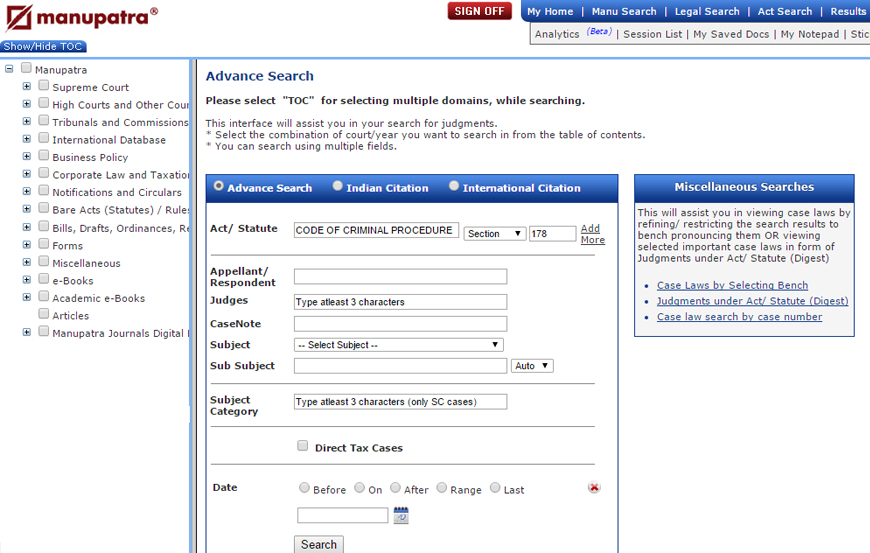The height and width of the screenshot is (553, 870).
Task: Choose the Last date option
Action: tap(495, 488)
